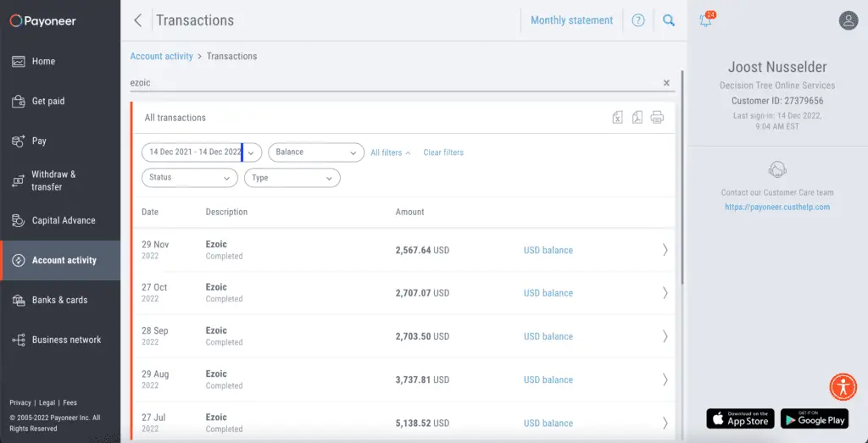The height and width of the screenshot is (443, 868).
Task: Click the 2,707.07 USD amount
Action: pyautogui.click(x=422, y=293)
